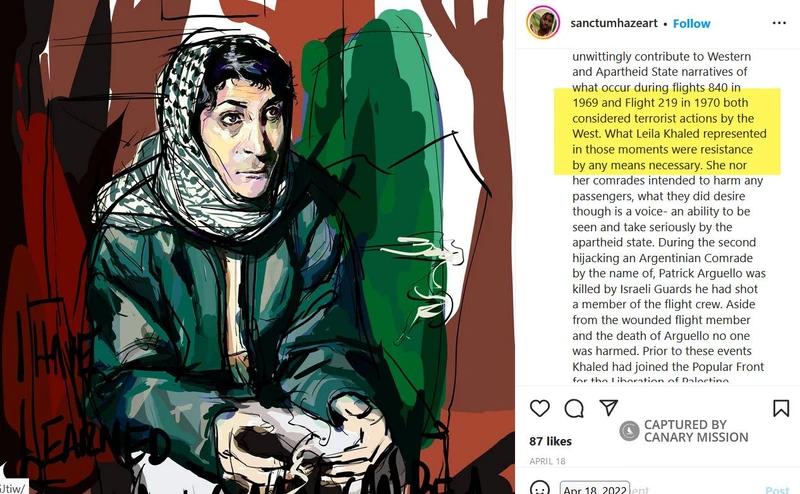Click the Canary Mission watermark logo
This screenshot has height=494, width=800.
point(629,431)
